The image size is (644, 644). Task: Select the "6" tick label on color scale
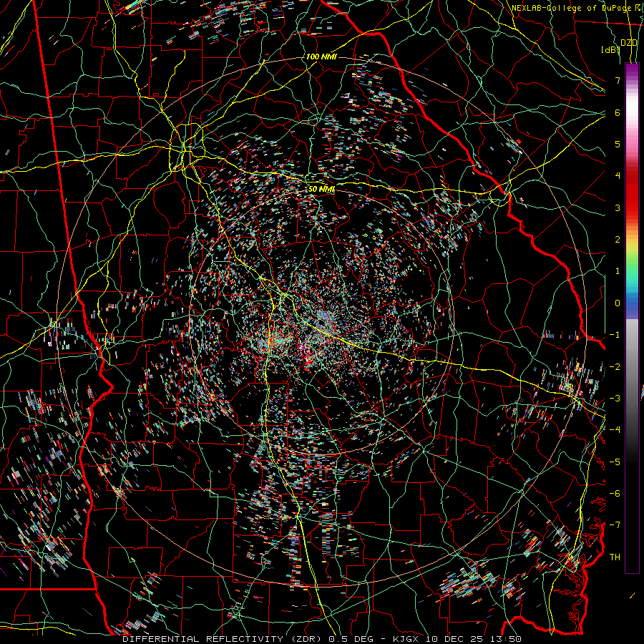point(618,112)
